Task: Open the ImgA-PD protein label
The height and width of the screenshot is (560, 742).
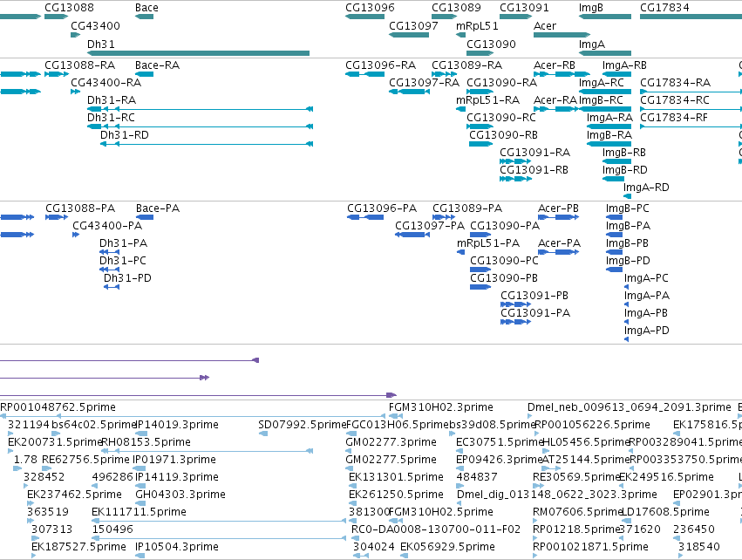Action: [646, 331]
